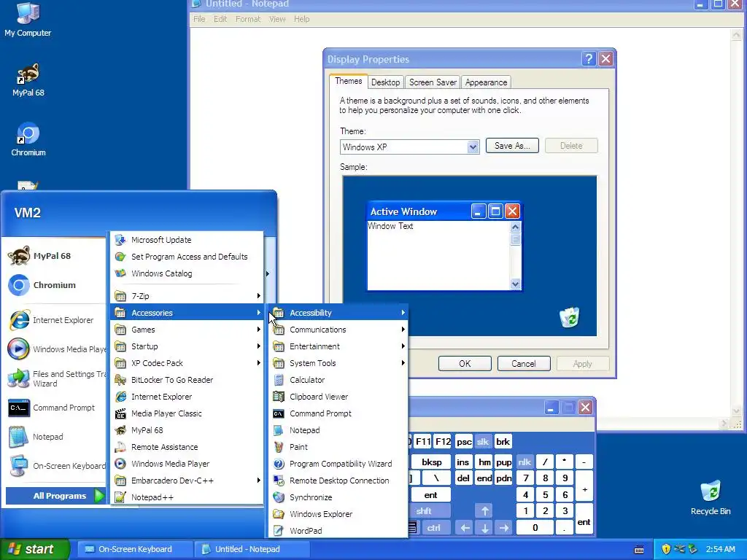Image resolution: width=747 pixels, height=560 pixels.
Task: Click All Programs in Start menu
Action: pos(56,496)
